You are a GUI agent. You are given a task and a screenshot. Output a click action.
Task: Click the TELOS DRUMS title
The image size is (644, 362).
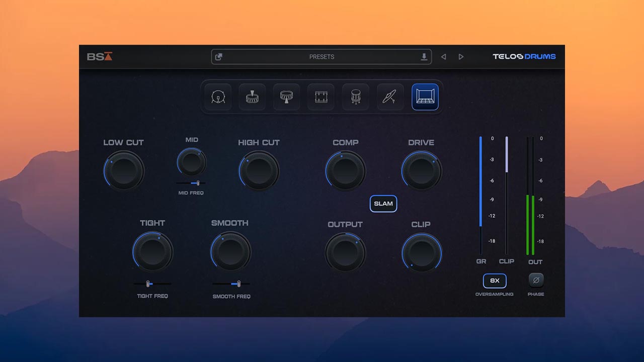click(524, 57)
